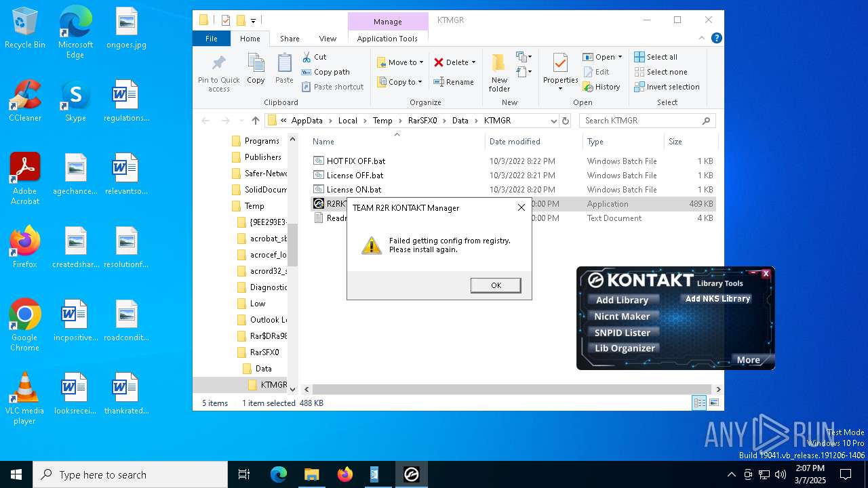Click Temp in the address breadcrumb
This screenshot has width=868, height=488.
382,121
